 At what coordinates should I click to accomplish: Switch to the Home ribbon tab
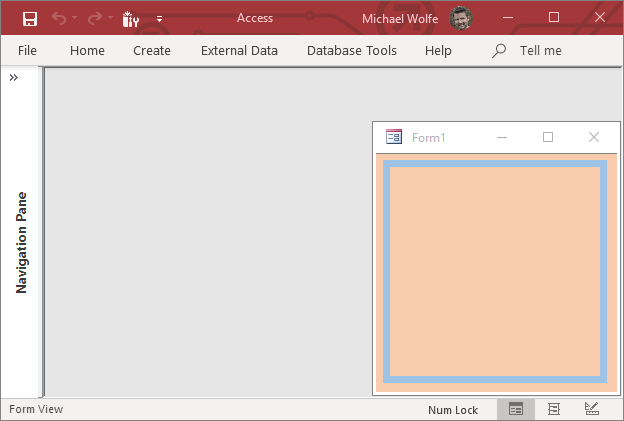coord(87,51)
